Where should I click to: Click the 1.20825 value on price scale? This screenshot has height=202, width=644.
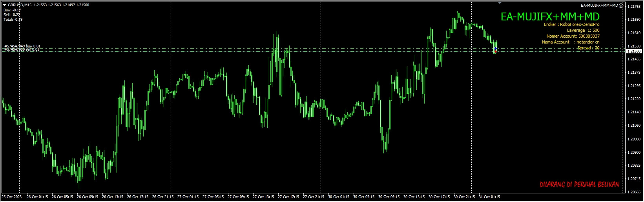[x=634, y=166]
